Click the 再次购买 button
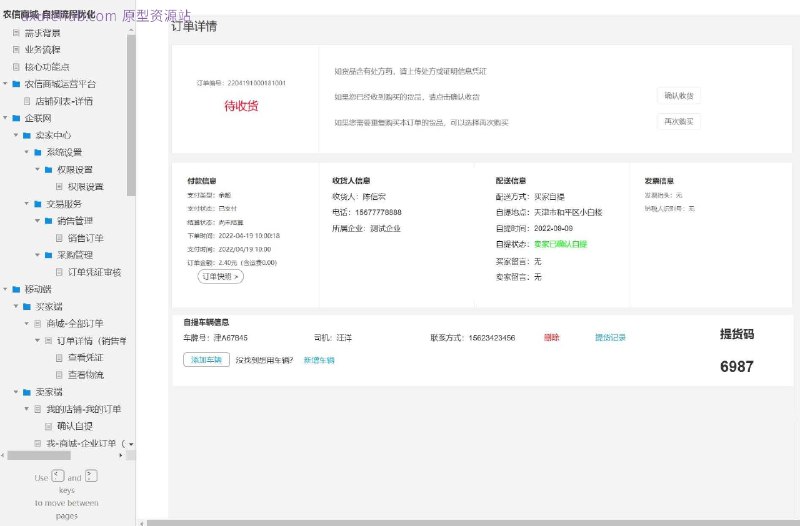The height and width of the screenshot is (526, 800). coord(679,121)
